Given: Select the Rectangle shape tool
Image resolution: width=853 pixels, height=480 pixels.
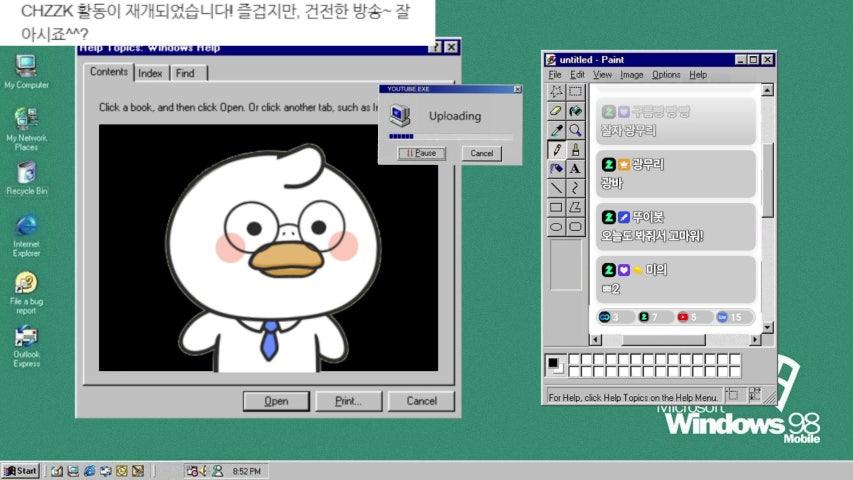Looking at the screenshot, I should (556, 207).
